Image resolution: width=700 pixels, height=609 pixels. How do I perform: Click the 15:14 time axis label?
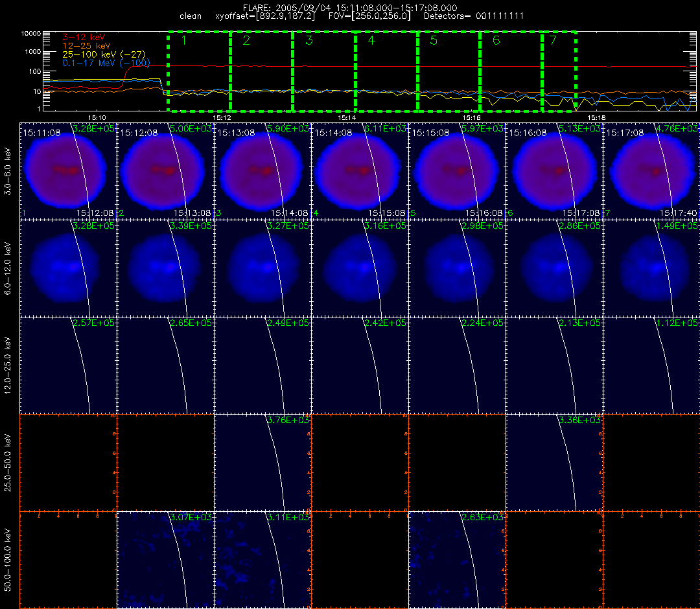pyautogui.click(x=346, y=118)
